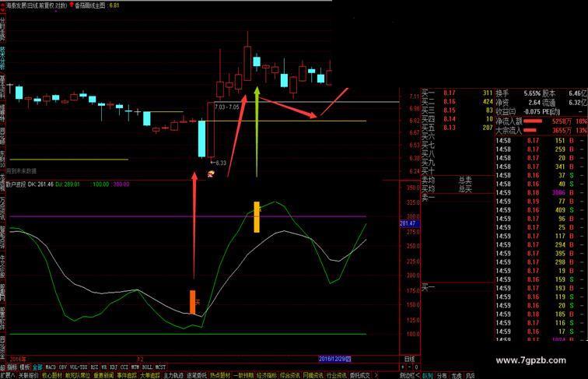
Task: Click the date label 2016/12/29
Action: click(x=334, y=359)
